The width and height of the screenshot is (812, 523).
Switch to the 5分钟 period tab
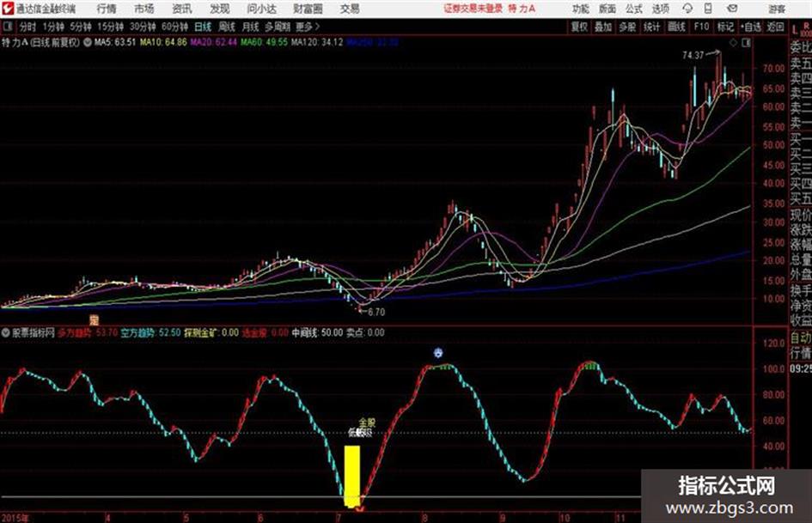pyautogui.click(x=81, y=27)
